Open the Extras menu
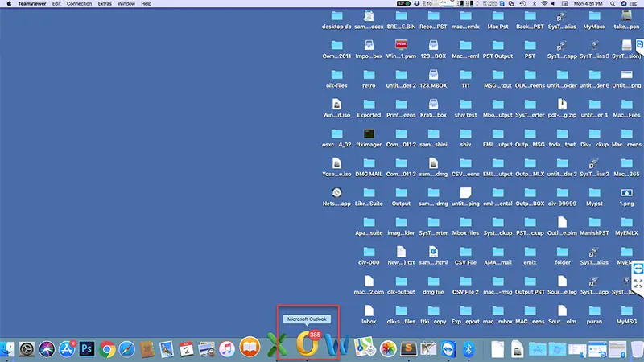 105,4
